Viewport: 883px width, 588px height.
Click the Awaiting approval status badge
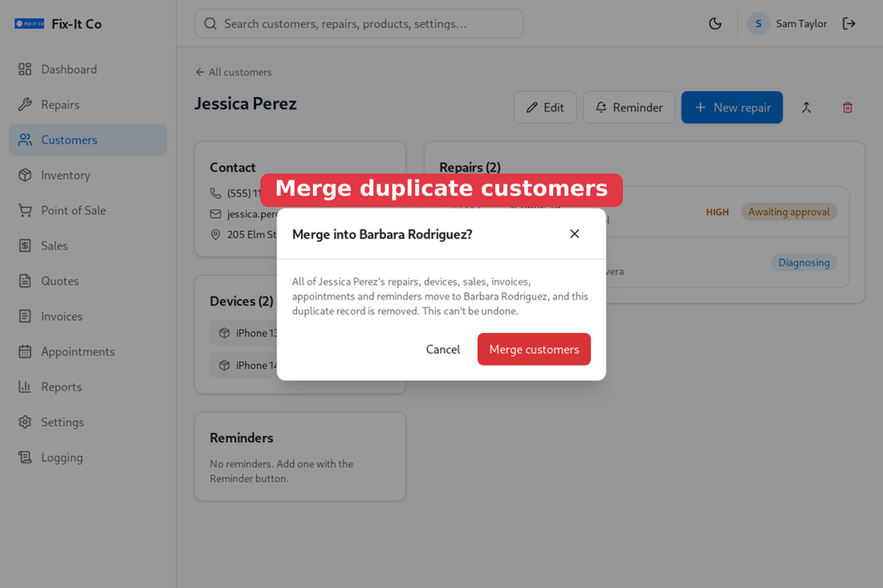(788, 212)
